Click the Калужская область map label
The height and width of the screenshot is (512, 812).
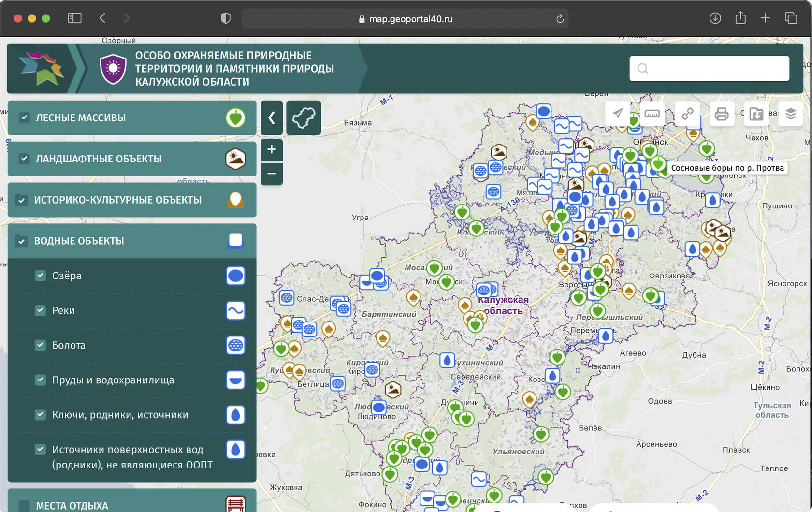tap(503, 305)
